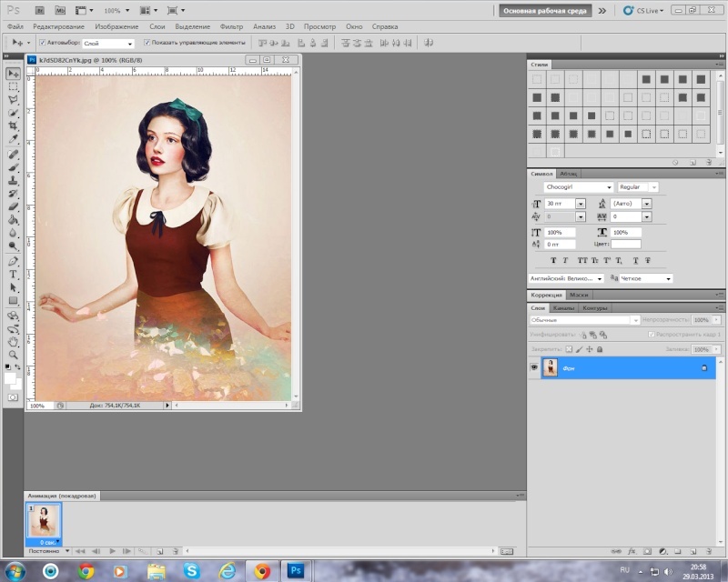Launch Adobe Bridge from top bar
This screenshot has height=582, width=728.
coord(40,10)
